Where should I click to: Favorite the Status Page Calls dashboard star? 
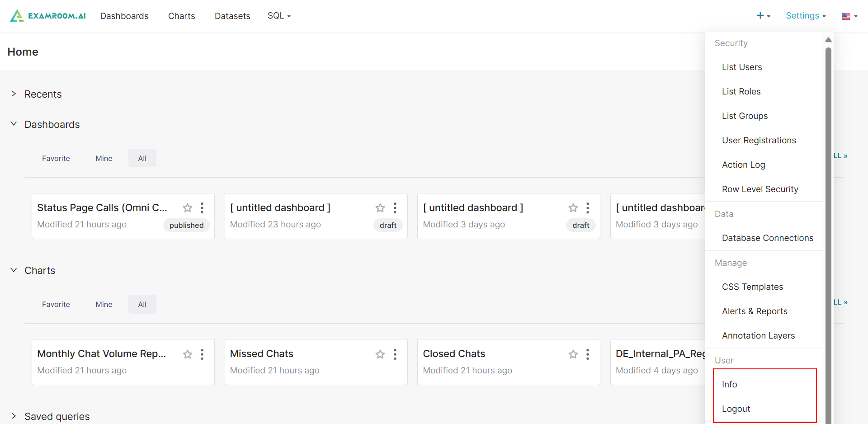(x=188, y=208)
